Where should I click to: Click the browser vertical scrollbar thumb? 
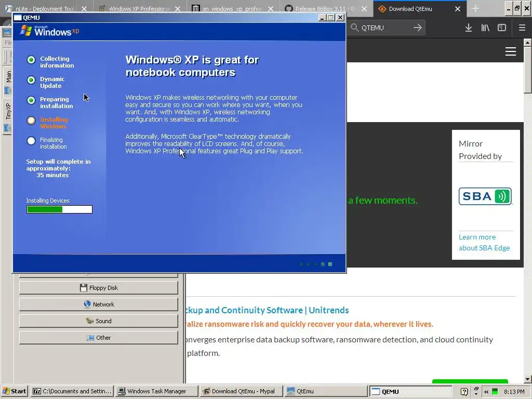click(527, 70)
